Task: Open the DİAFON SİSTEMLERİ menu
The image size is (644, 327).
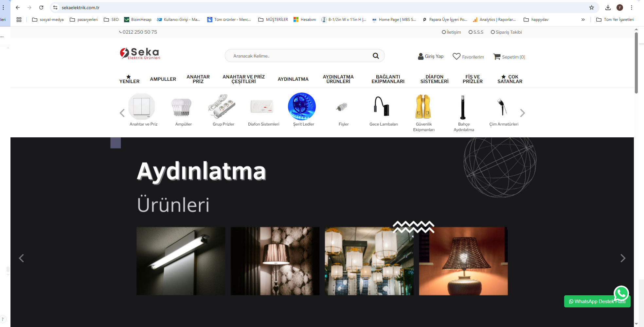Action: [x=434, y=79]
